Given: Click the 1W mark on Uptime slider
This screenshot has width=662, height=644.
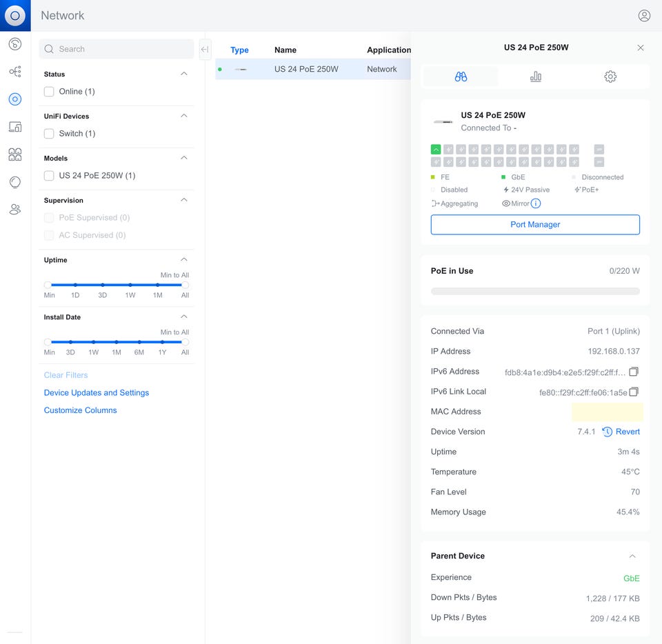Looking at the screenshot, I should (x=130, y=285).
